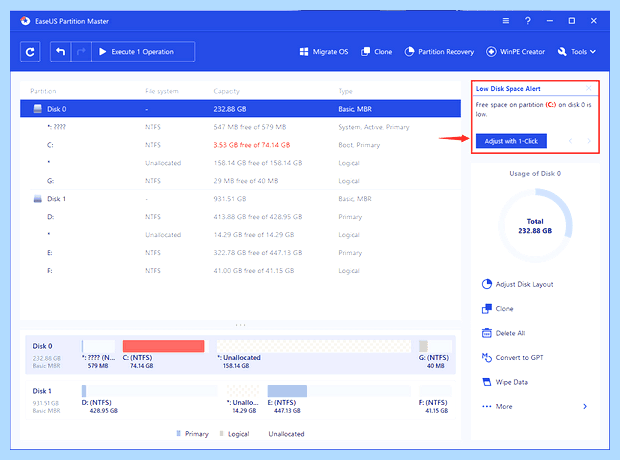Click the redo arrow icon

pyautogui.click(x=81, y=52)
